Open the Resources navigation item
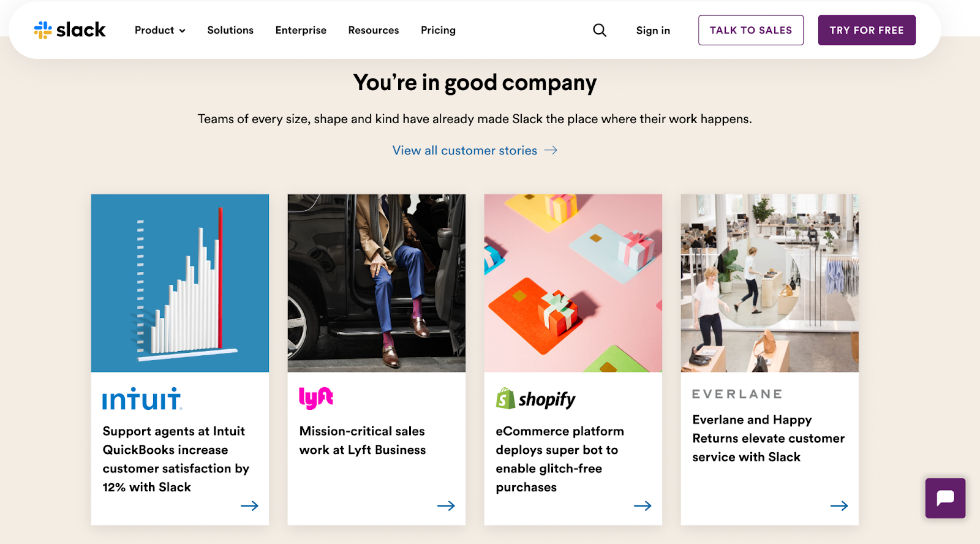This screenshot has width=980, height=544. (374, 30)
